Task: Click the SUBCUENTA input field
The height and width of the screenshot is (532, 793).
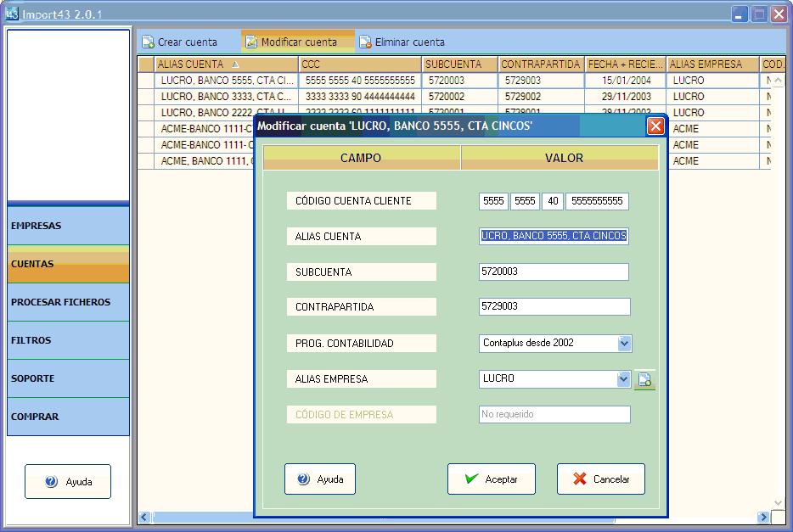Action: 554,272
